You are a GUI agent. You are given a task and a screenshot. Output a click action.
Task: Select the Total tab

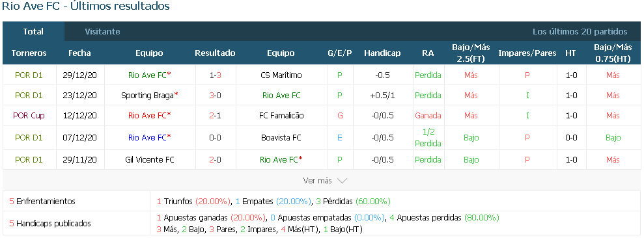click(33, 31)
